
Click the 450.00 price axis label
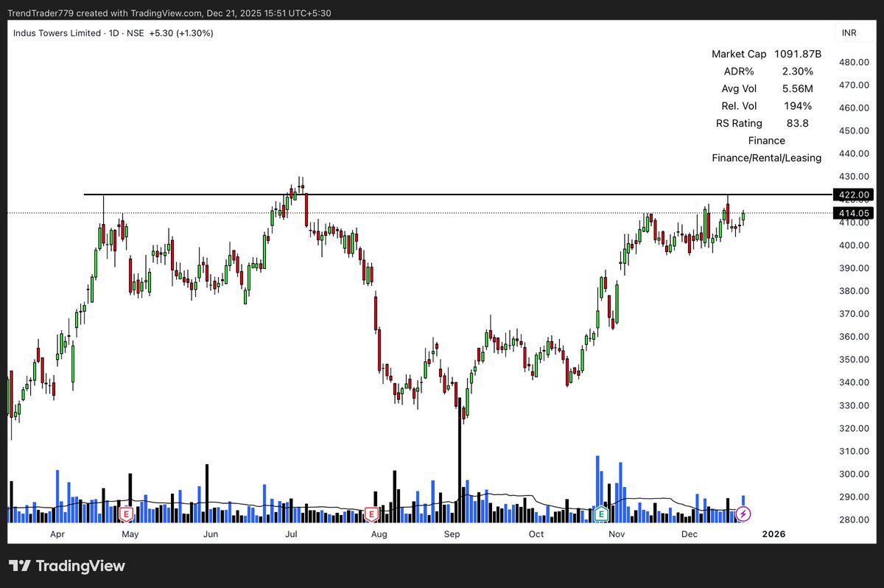pyautogui.click(x=854, y=130)
